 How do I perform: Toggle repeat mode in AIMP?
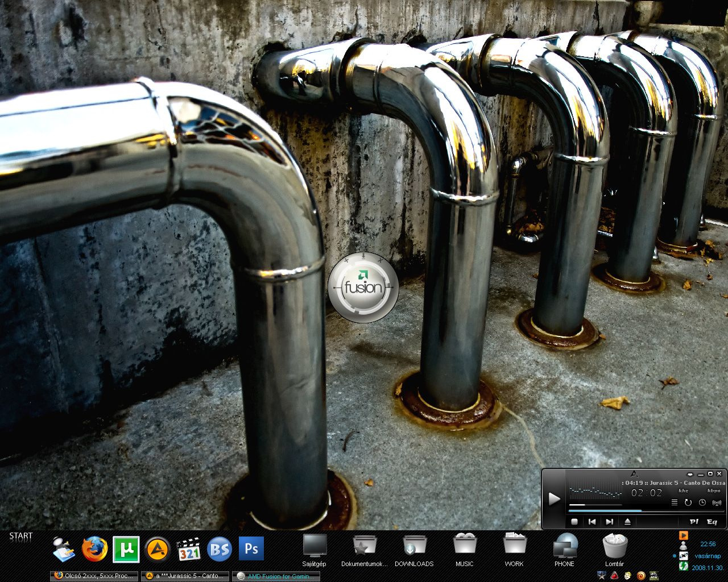[x=688, y=502]
